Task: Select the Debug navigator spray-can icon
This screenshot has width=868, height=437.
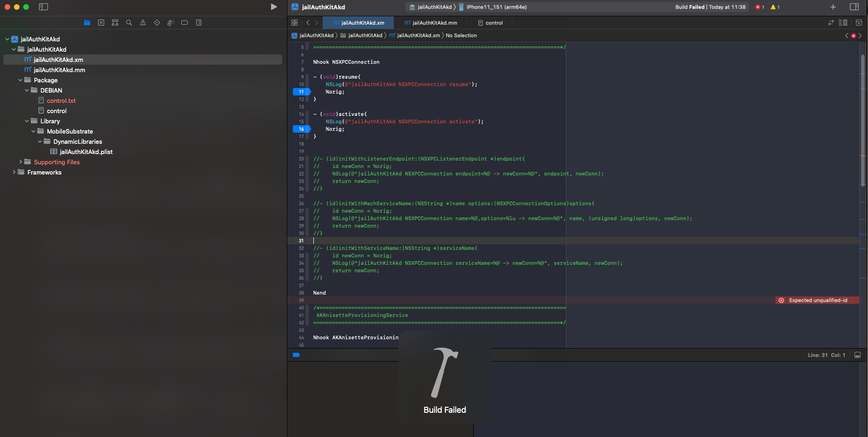Action: [171, 22]
